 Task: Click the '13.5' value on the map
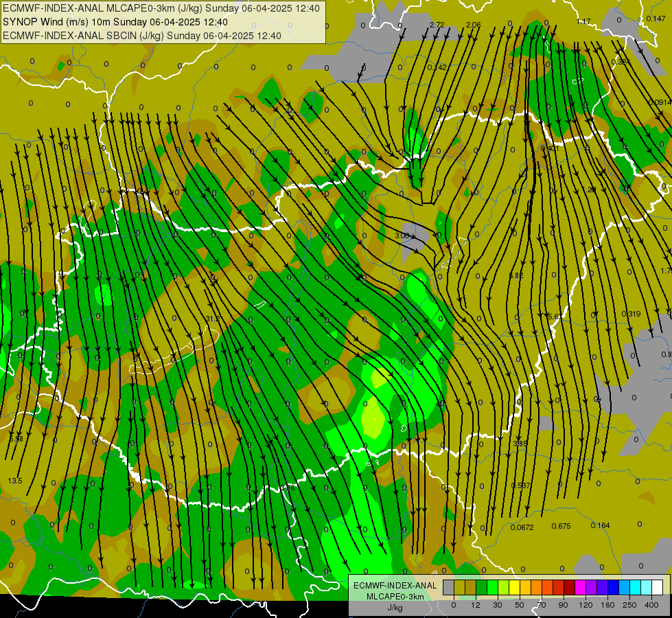pyautogui.click(x=15, y=481)
